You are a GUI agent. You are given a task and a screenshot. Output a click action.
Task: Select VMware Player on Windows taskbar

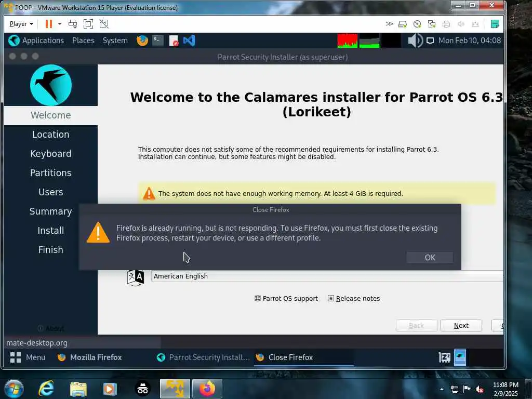click(175, 389)
